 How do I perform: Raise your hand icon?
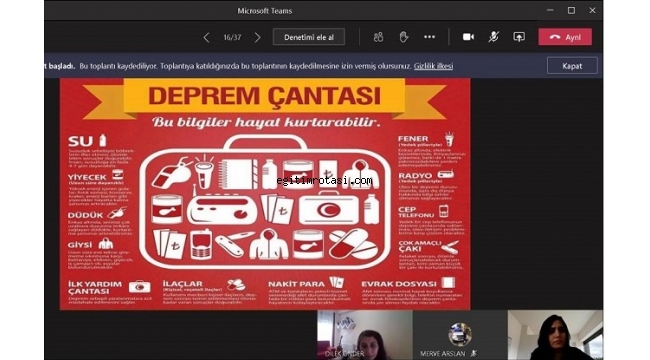[x=403, y=37]
